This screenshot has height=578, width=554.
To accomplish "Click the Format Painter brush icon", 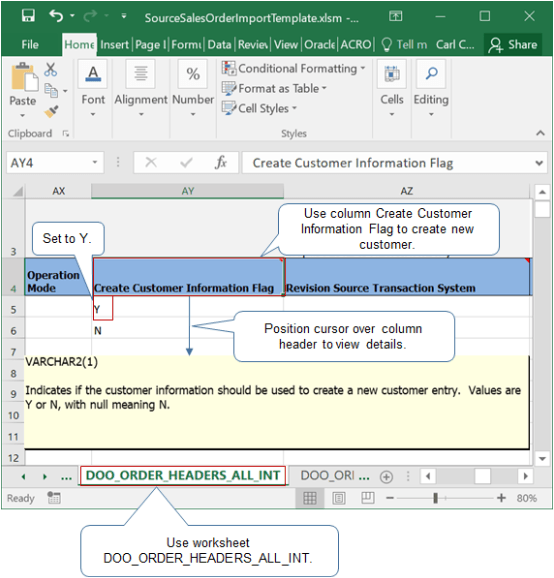I will tap(51, 111).
